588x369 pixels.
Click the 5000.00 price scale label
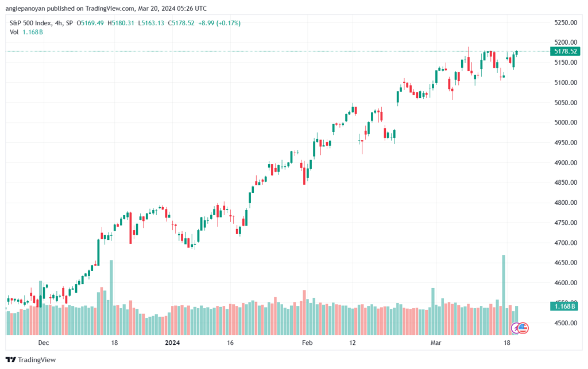pos(565,123)
